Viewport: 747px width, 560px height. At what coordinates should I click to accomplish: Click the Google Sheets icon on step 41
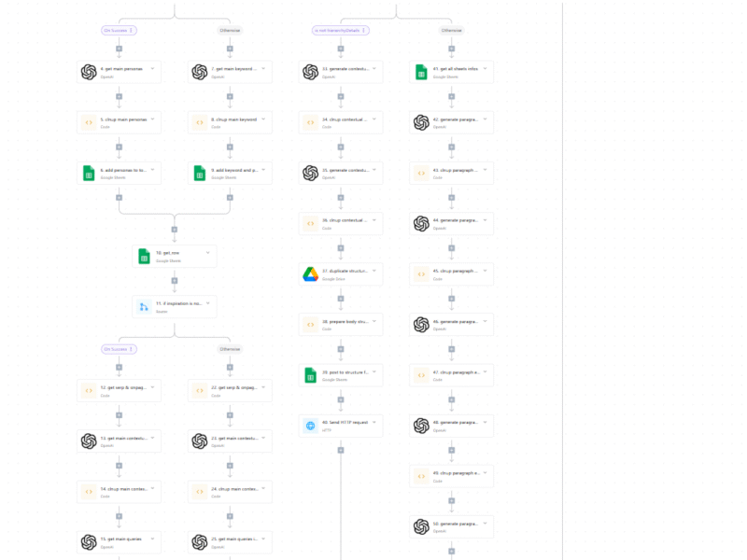click(421, 72)
